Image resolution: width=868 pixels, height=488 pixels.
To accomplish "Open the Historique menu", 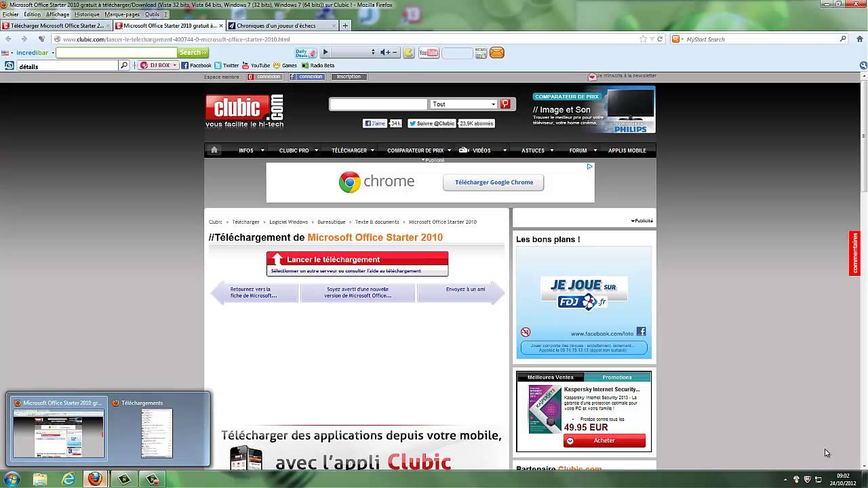I will (87, 14).
